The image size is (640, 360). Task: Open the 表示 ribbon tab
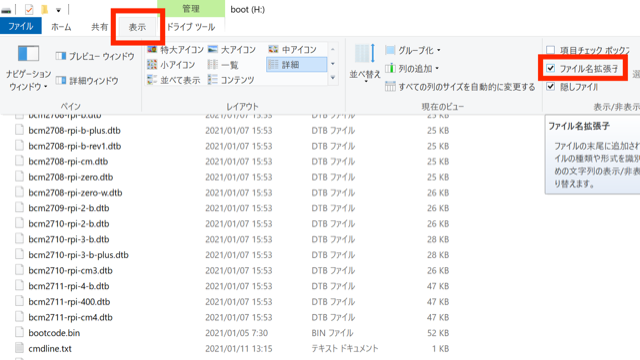[138, 27]
